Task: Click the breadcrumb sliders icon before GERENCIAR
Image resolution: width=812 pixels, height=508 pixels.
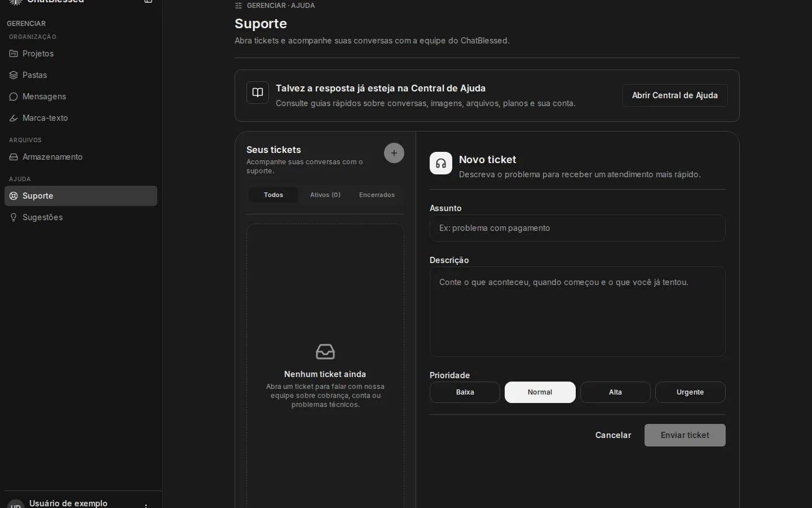Action: pos(239,6)
